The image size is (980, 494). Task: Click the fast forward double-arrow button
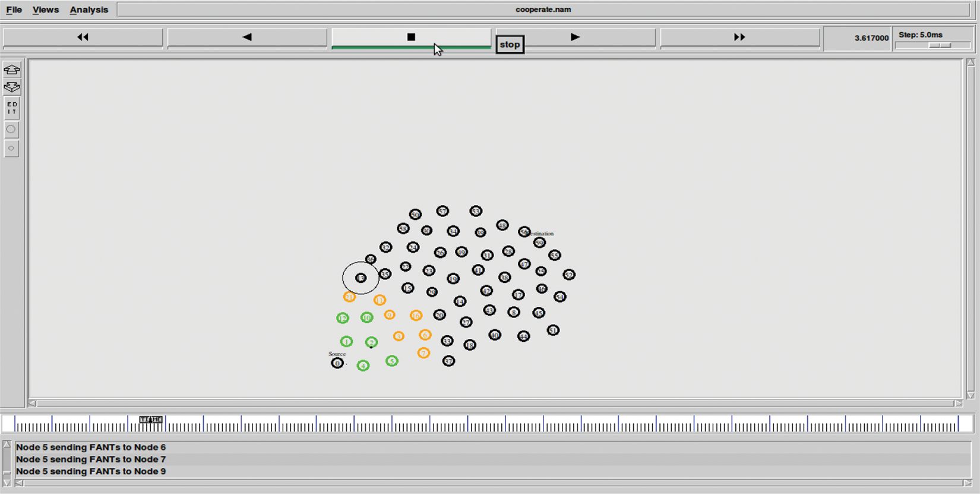(x=739, y=37)
